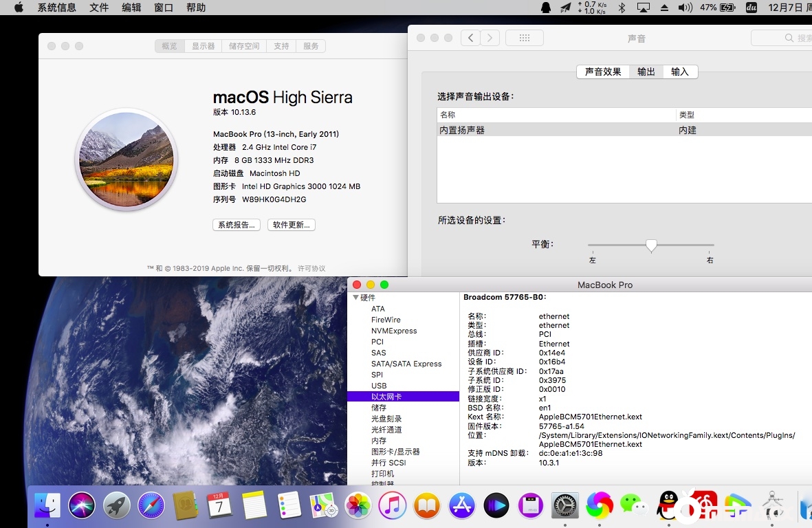The width and height of the screenshot is (812, 528).
Task: Launch WeChat from the dock
Action: click(x=633, y=506)
